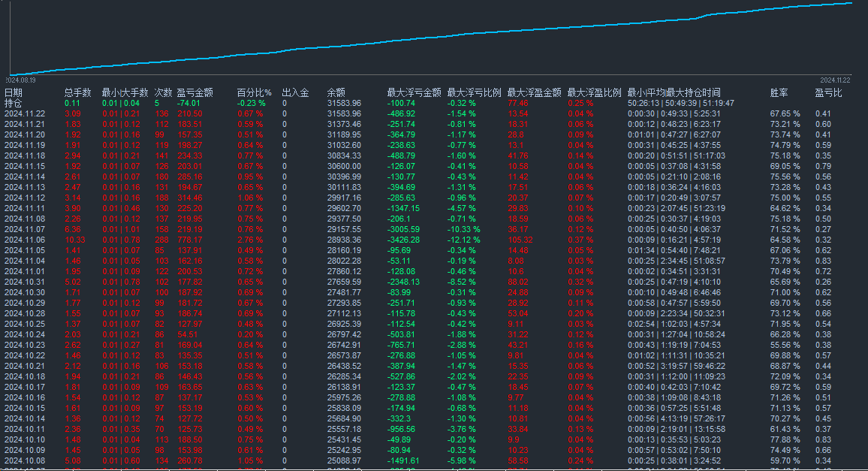Image resolution: width=868 pixels, height=471 pixels.
Task: Select the 2024.10.31 date row
Action: (25, 282)
